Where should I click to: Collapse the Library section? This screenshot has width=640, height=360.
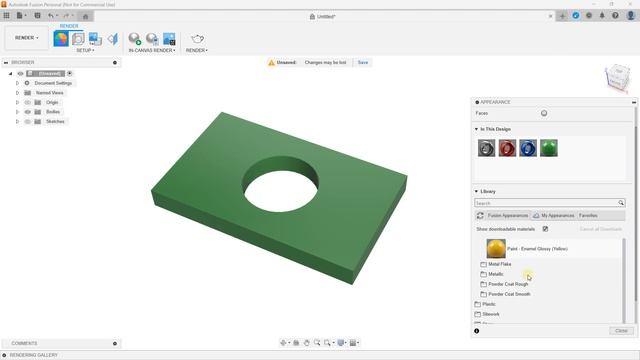point(476,191)
